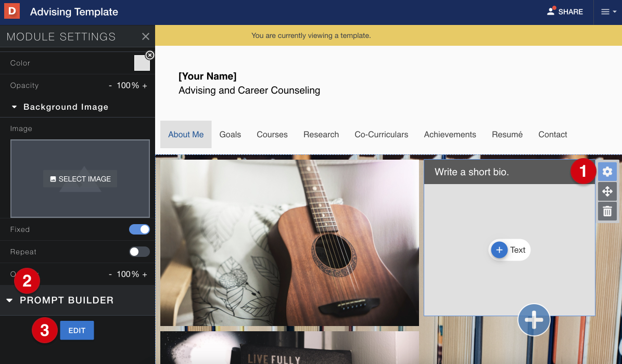Click the SELECT IMAGE button
Viewport: 622px width, 364px height.
click(x=80, y=179)
